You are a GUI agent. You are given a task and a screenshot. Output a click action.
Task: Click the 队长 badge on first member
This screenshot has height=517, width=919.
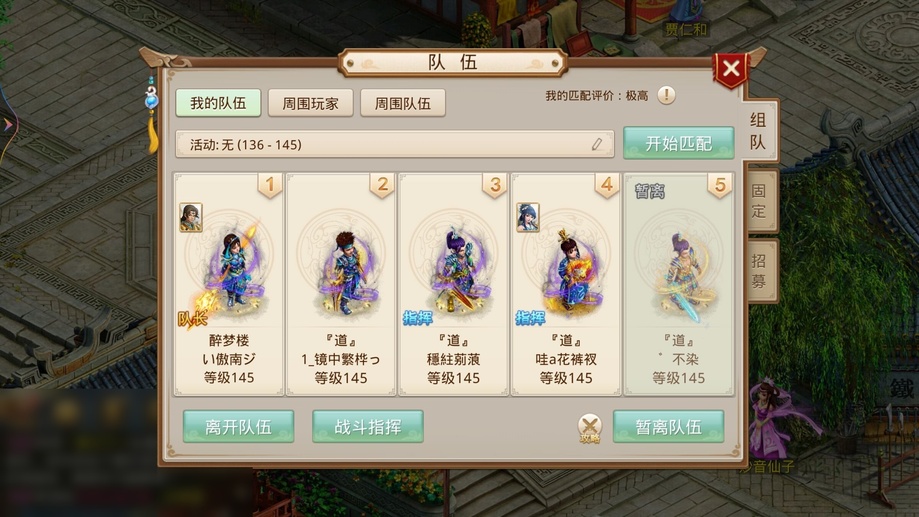pos(192,318)
